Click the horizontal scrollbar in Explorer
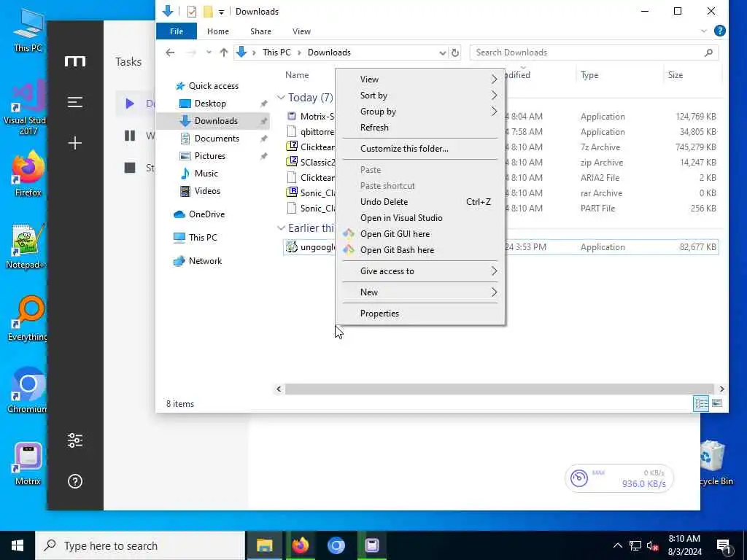This screenshot has height=560, width=747. click(x=499, y=389)
